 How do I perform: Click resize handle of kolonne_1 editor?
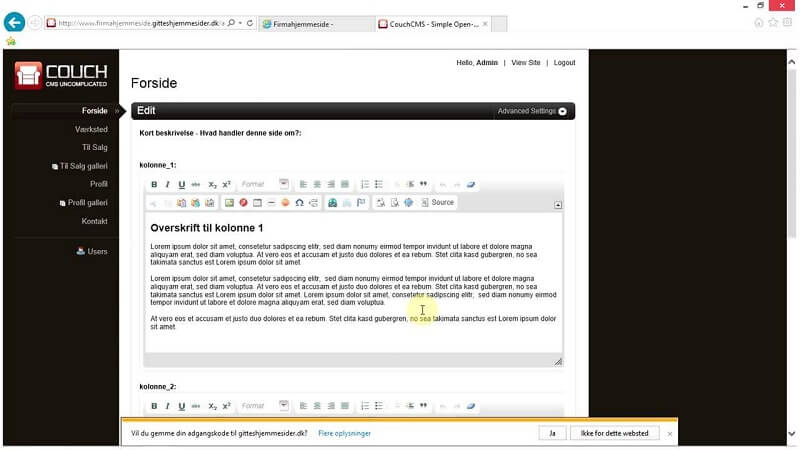coord(558,362)
